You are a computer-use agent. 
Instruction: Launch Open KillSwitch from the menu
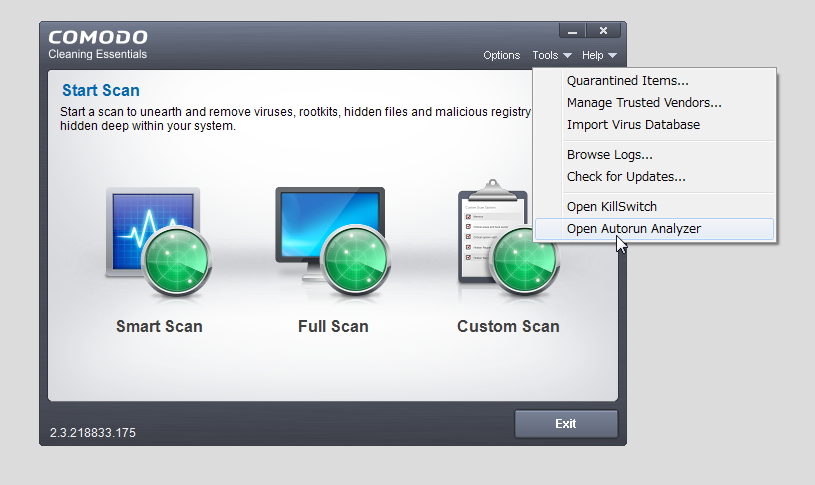point(654,206)
